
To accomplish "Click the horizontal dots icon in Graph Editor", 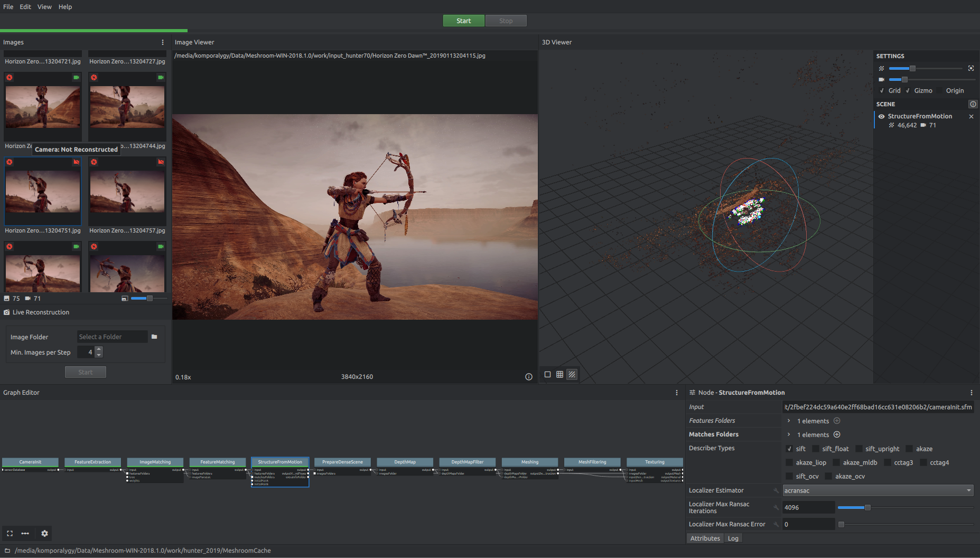I will pos(25,534).
